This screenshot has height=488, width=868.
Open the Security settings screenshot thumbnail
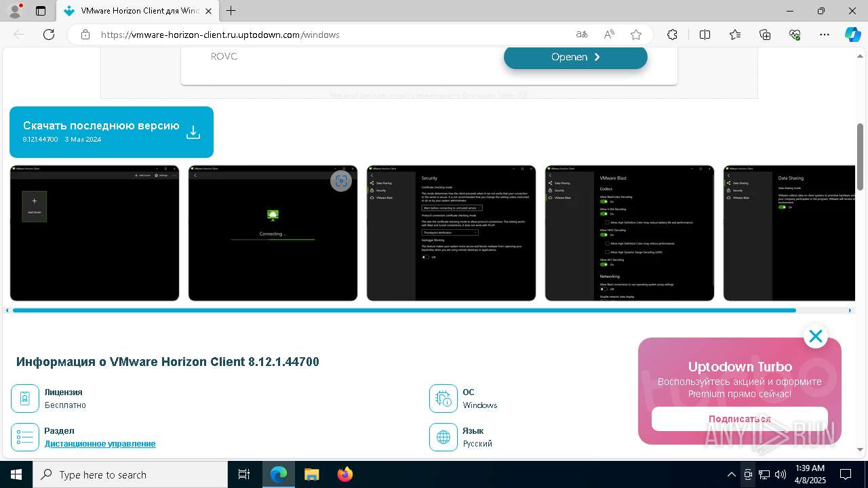[x=451, y=233]
